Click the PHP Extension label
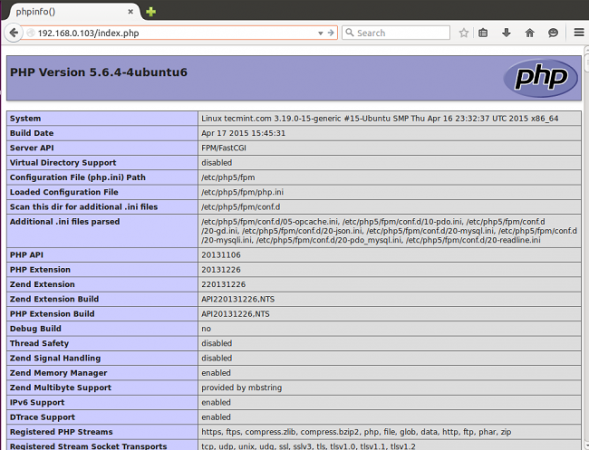Image resolution: width=589 pixels, height=450 pixels. tap(40, 270)
